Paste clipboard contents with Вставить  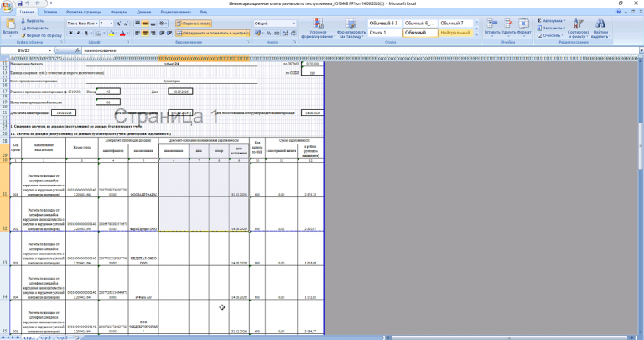(x=10, y=27)
